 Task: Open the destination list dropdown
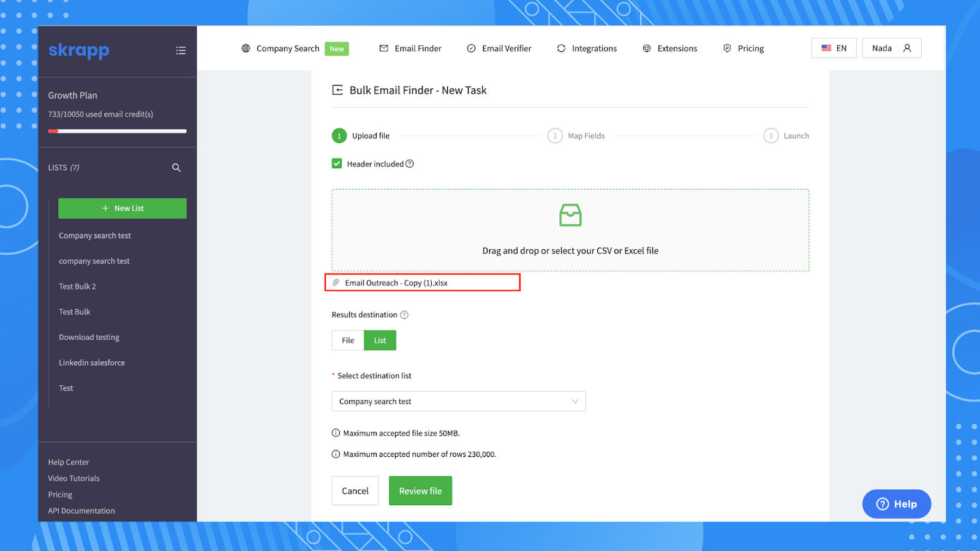click(x=459, y=402)
